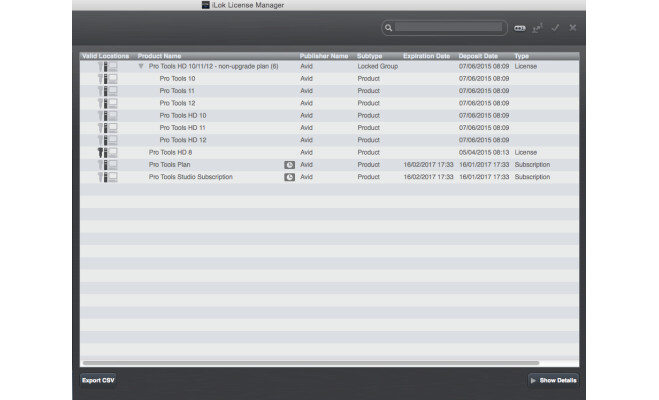Click the search magnifier icon
This screenshot has height=400, width=659.
(388, 28)
